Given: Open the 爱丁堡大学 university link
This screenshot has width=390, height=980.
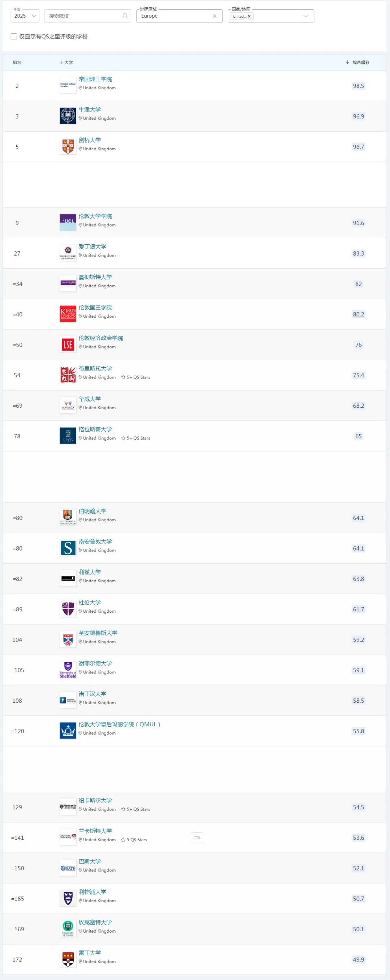Looking at the screenshot, I should [92, 247].
